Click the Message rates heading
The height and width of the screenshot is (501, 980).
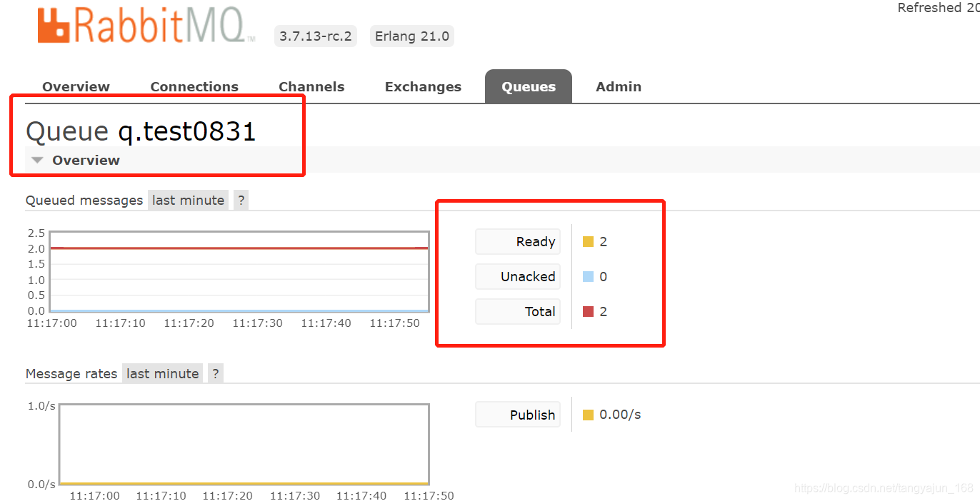[71, 374]
